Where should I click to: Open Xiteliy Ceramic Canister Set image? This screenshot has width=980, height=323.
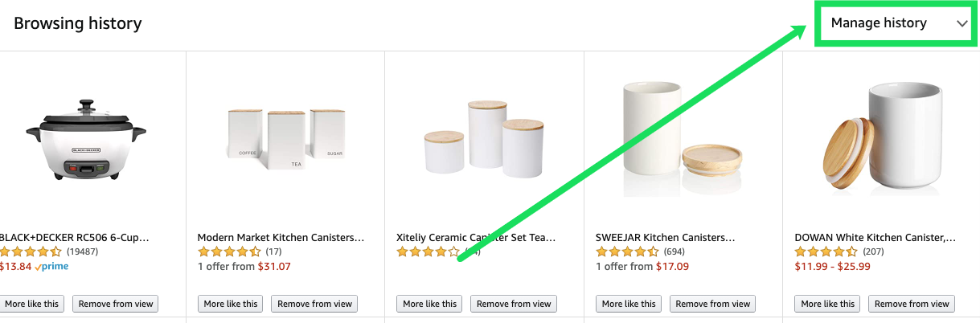[484, 137]
